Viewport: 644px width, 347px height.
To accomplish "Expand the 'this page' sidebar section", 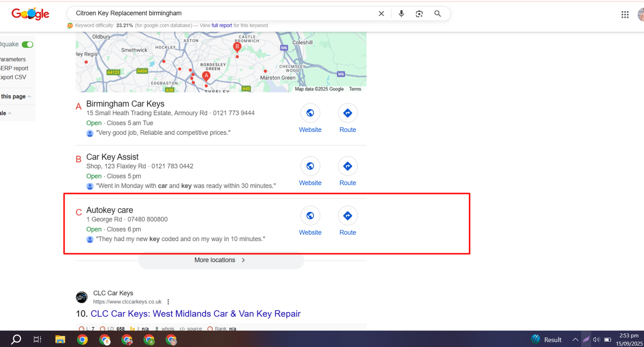I will 15,97.
